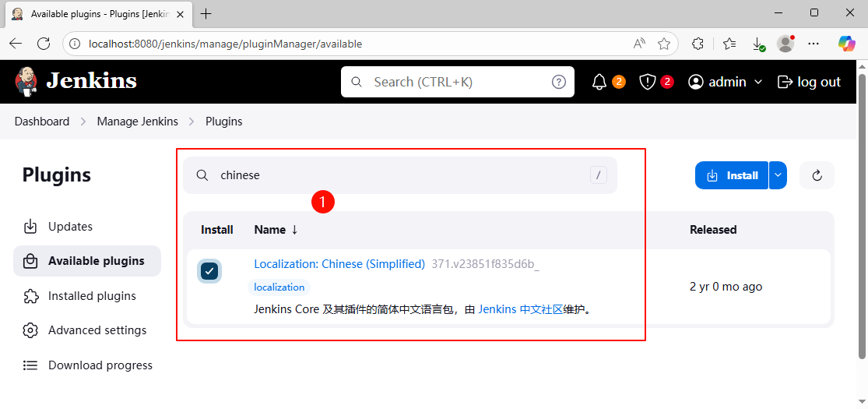Click log out

tap(810, 82)
